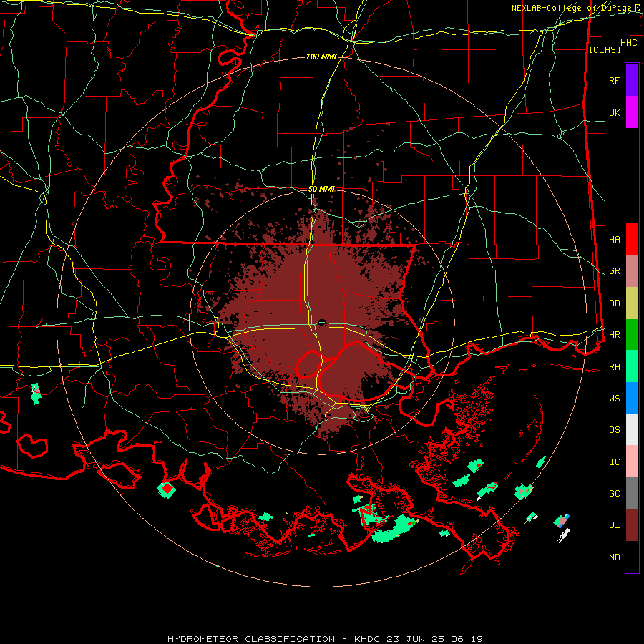Click the UK legend label
This screenshot has height=644, width=644.
[614, 112]
